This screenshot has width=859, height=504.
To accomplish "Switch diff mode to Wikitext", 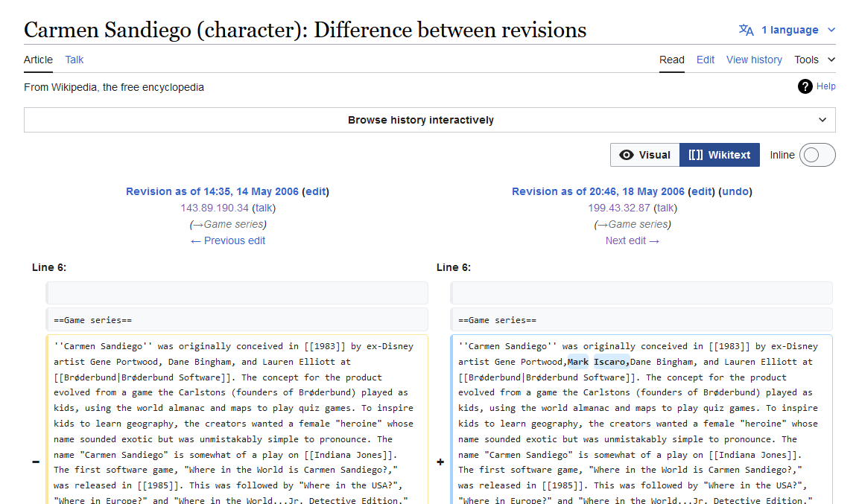I will pyautogui.click(x=719, y=155).
